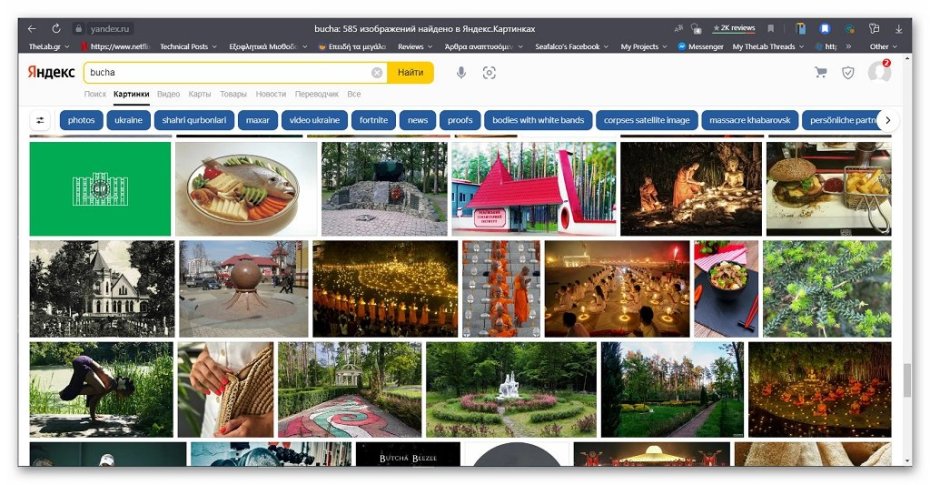930x485 pixels.
Task: Open the Товары tab
Action: tap(233, 94)
